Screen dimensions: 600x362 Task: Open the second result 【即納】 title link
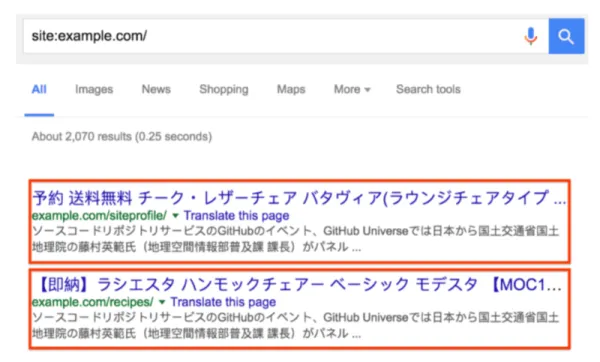[297, 285]
